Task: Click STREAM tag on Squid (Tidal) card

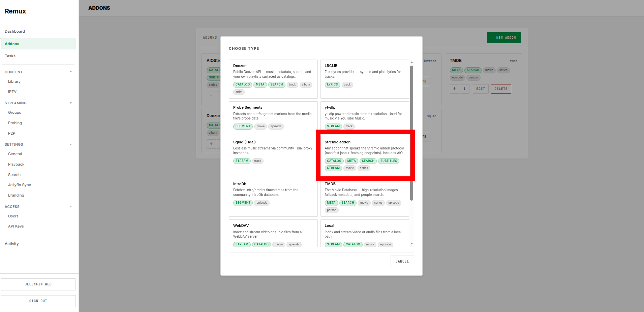Action: [242, 161]
